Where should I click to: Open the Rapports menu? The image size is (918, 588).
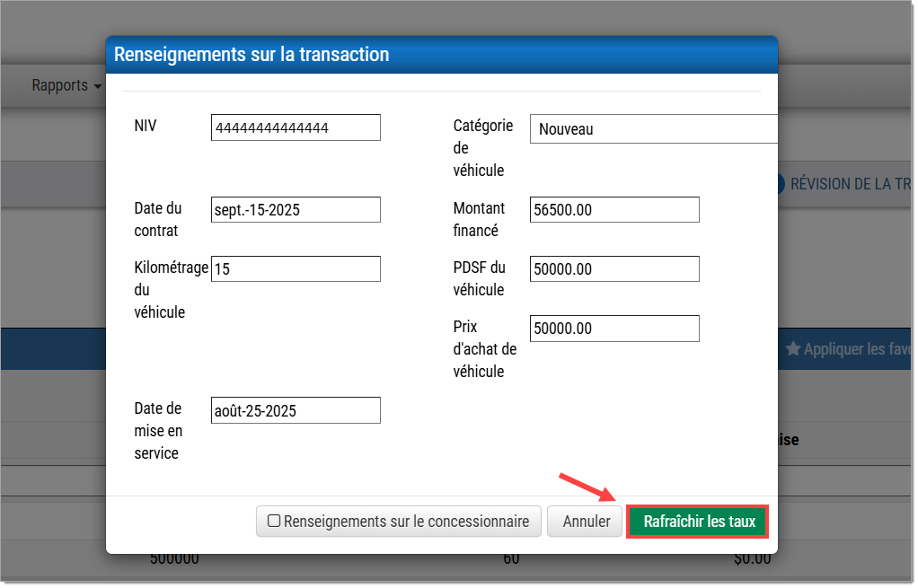(60, 85)
